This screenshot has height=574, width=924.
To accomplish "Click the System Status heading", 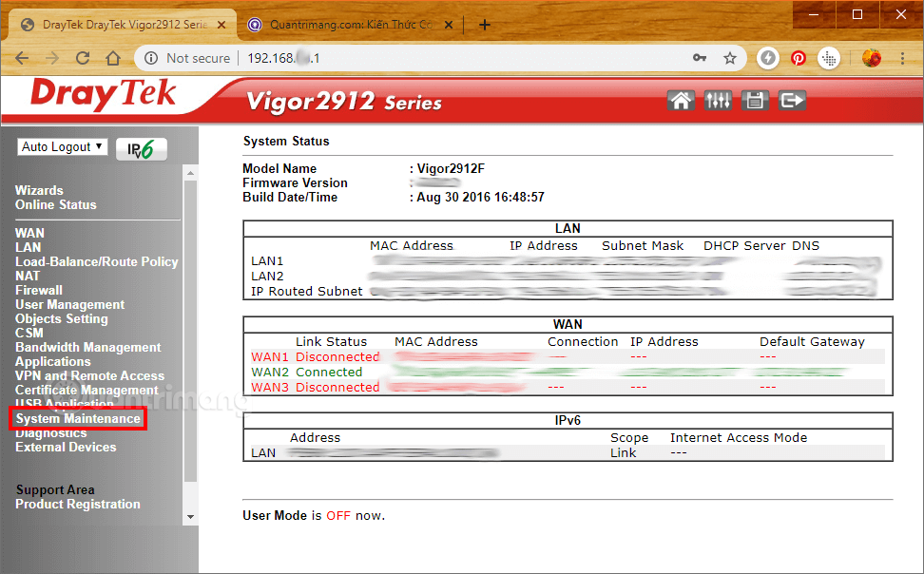I will pos(286,142).
